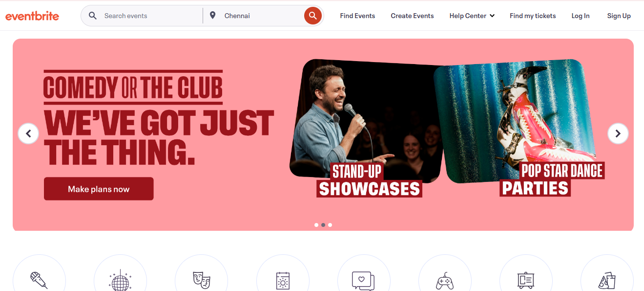
Task: Click the drinks Food & Drink category icon
Action: click(x=607, y=281)
